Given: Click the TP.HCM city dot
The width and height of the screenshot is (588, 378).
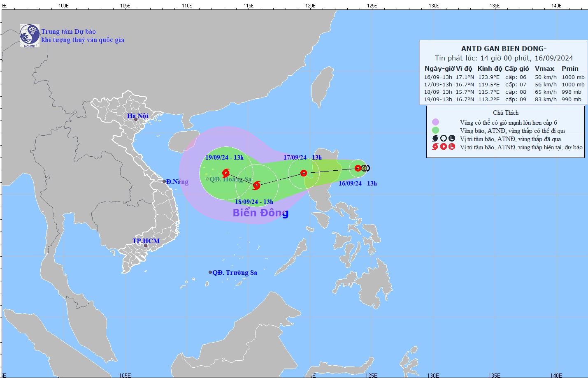Looking at the screenshot, I should (146, 246).
